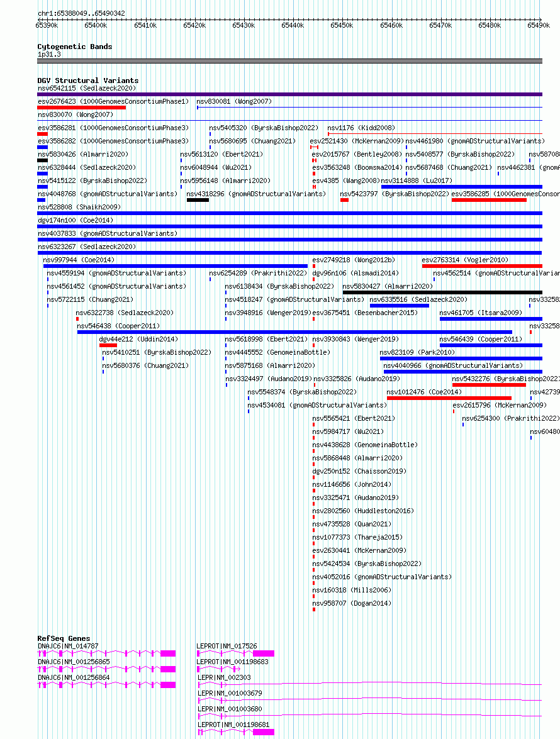Select nsv6048944 (Wu2021) variant
The width and height of the screenshot is (560, 739).
click(216, 167)
